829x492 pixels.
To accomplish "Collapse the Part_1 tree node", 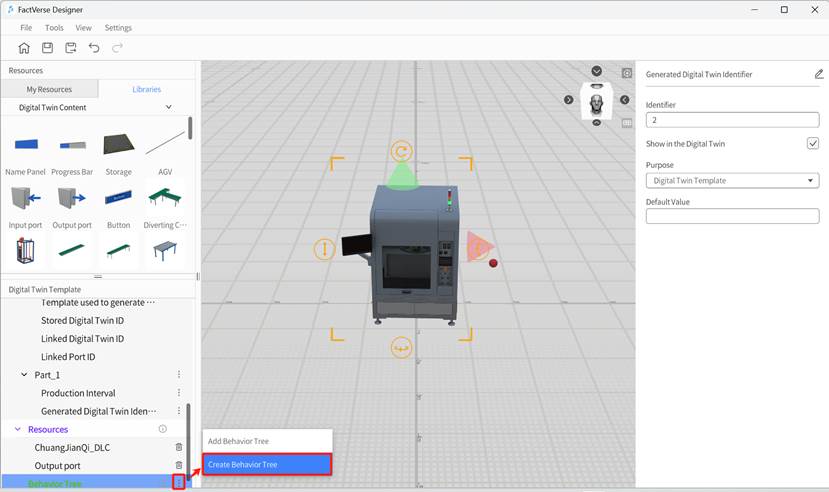I will pyautogui.click(x=24, y=375).
